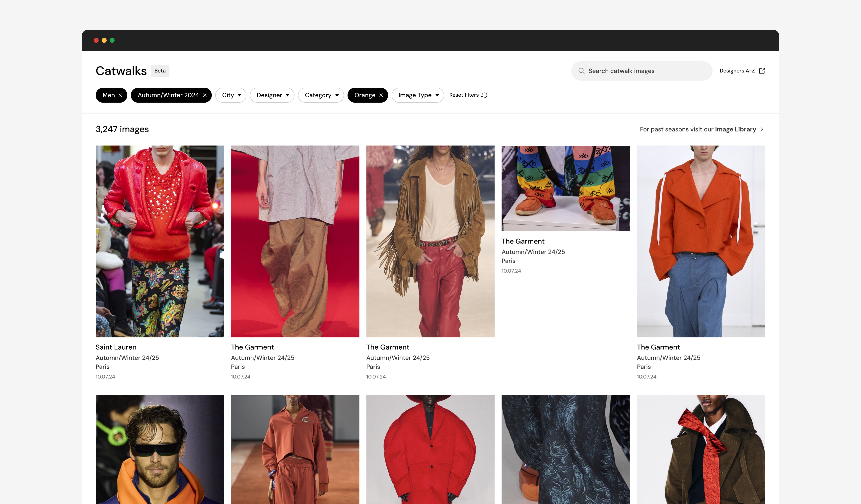Click the search magnifier icon
This screenshot has width=861, height=504.
[x=581, y=71]
